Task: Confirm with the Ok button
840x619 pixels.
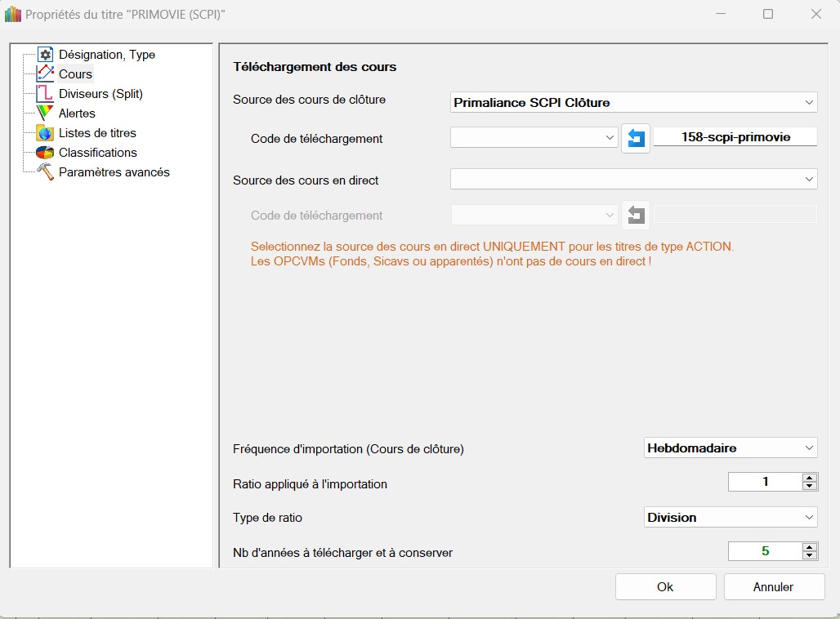Action: (x=665, y=586)
